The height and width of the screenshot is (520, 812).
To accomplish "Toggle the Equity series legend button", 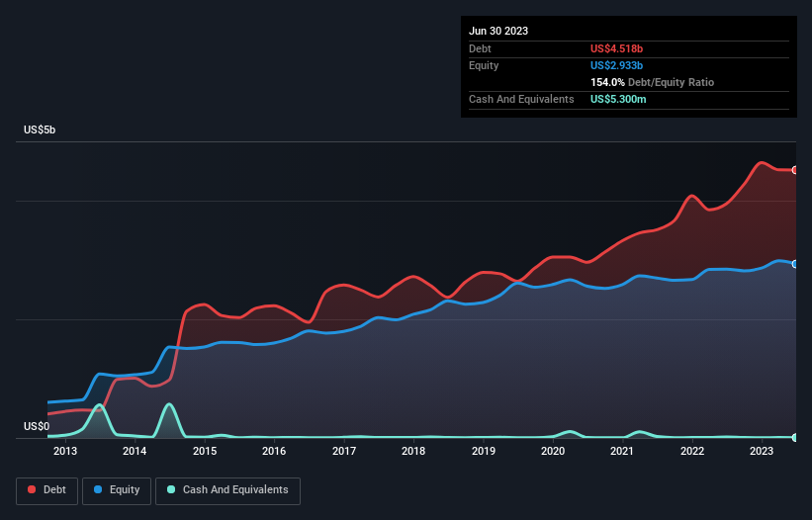I will (117, 490).
